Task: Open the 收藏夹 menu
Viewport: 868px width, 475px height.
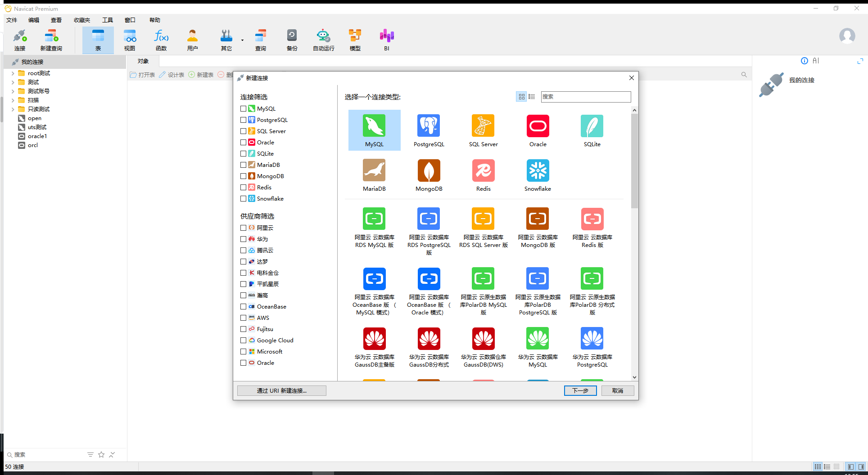Action: (82, 20)
